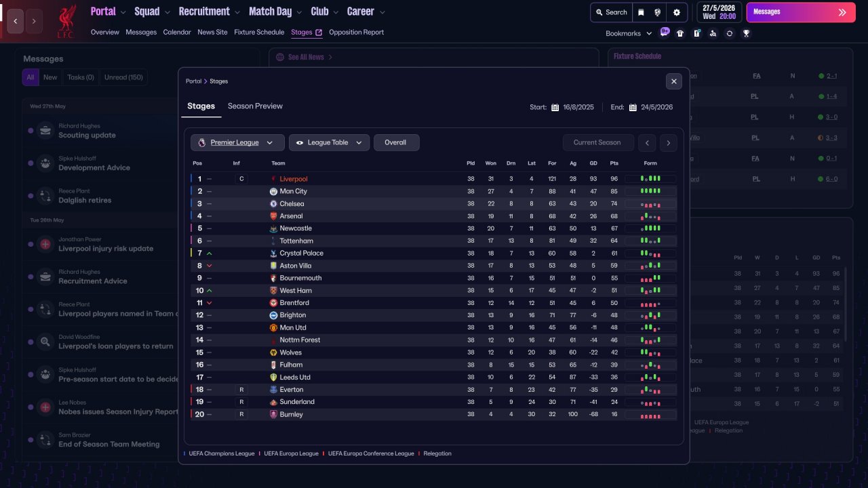Image resolution: width=868 pixels, height=488 pixels.
Task: Click the West Ham club badge
Action: pos(273,291)
